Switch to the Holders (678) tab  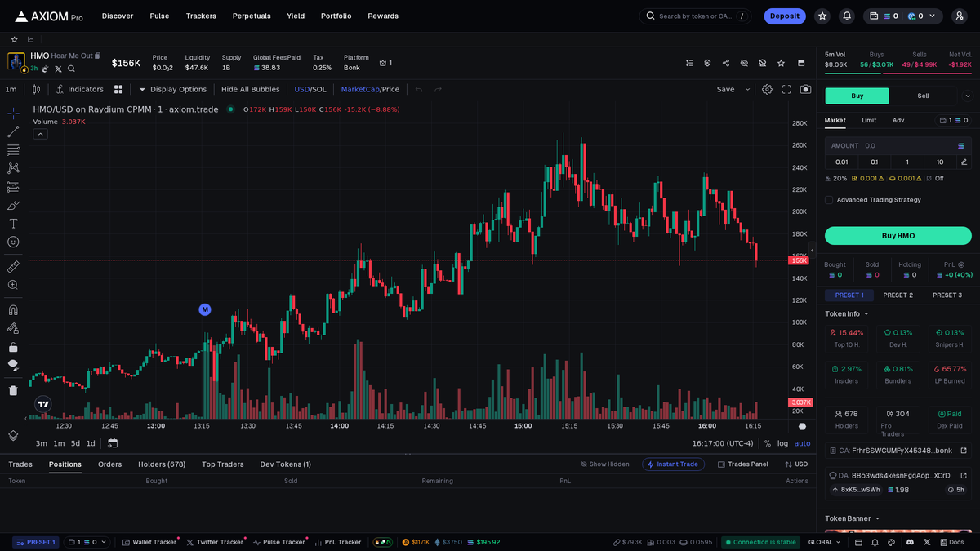click(162, 464)
